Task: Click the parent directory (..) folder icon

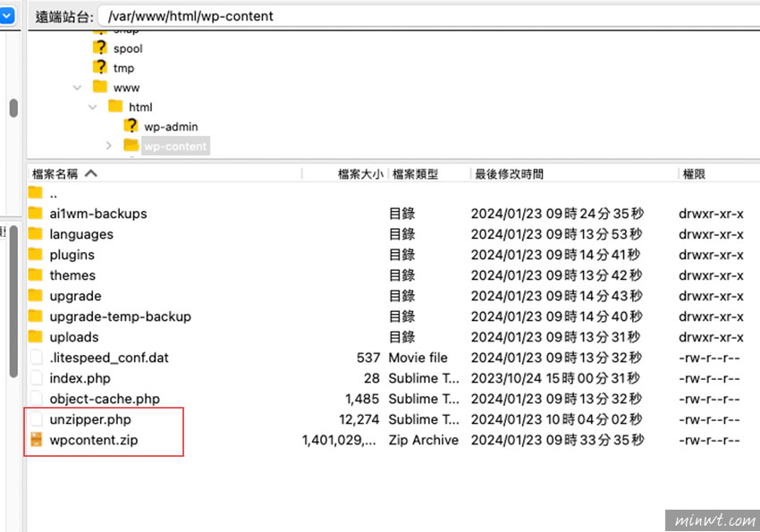Action: (x=36, y=193)
